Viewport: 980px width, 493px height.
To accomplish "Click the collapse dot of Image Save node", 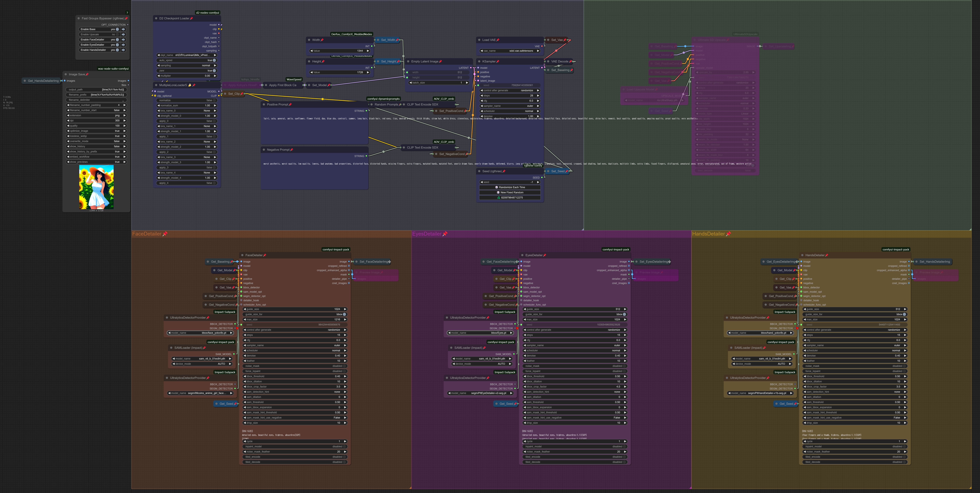I will [65, 74].
